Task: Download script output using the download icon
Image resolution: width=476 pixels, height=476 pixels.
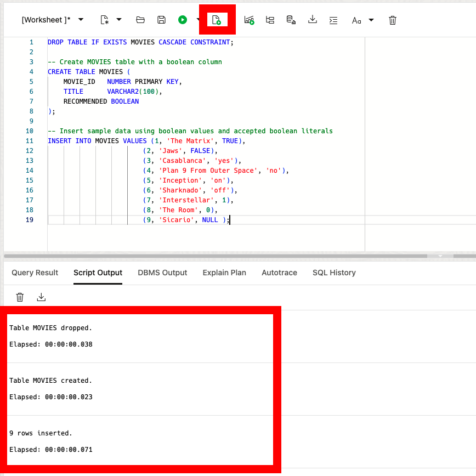Action: 41,297
